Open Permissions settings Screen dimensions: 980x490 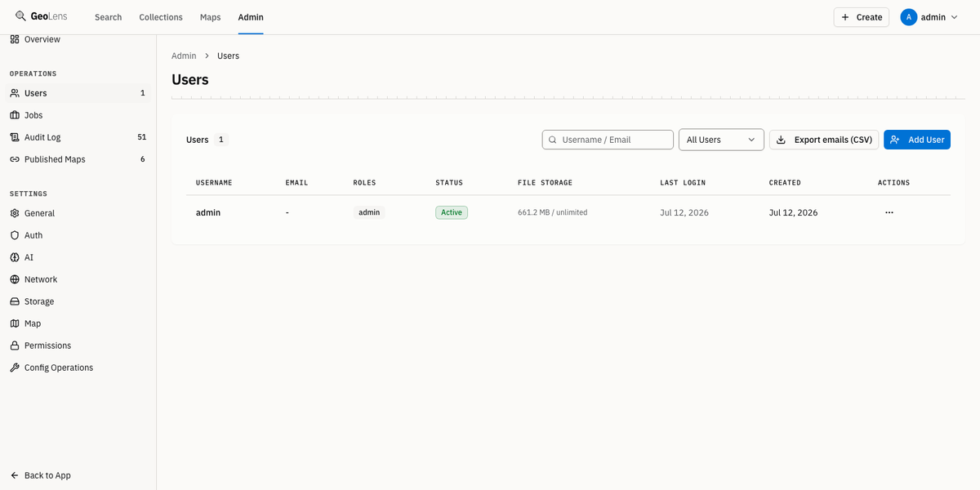point(78,345)
